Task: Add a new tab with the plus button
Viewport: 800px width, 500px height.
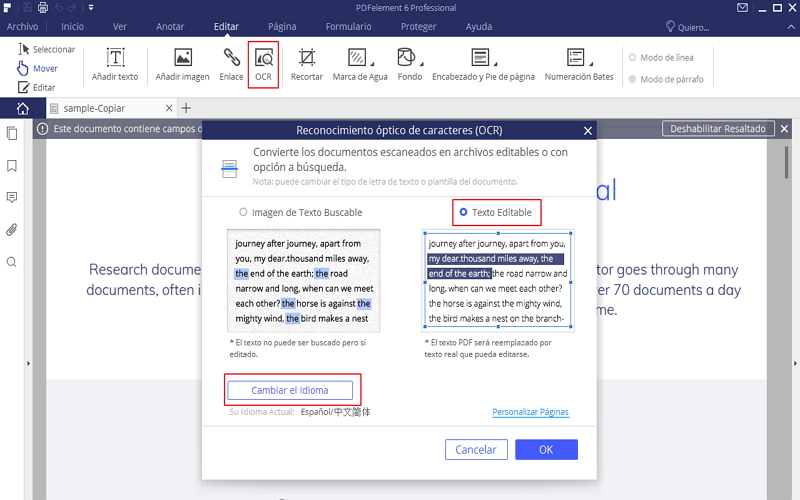Action: [x=186, y=108]
